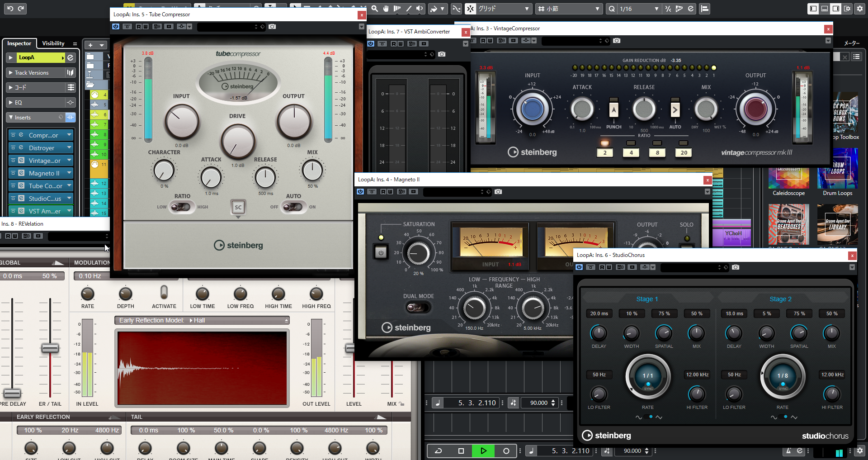Select ratio 8 in VintageCompressor

(x=657, y=152)
